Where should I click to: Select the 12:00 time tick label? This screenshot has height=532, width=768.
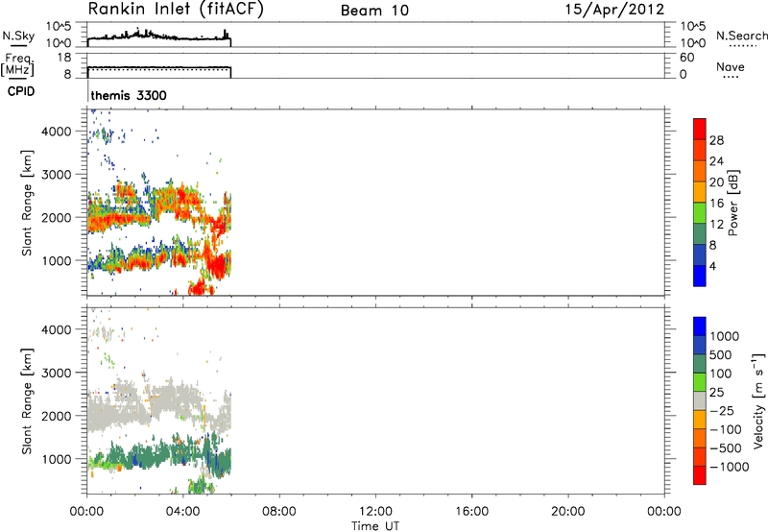tap(375, 512)
